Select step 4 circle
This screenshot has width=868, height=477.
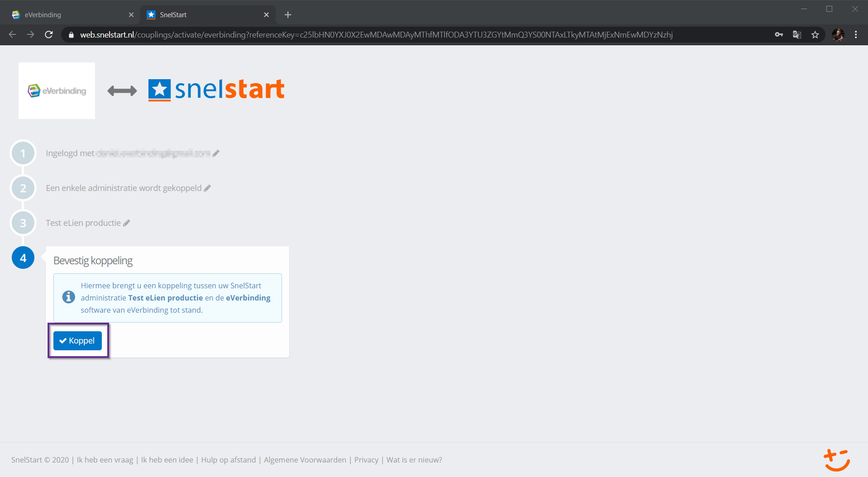[23, 258]
